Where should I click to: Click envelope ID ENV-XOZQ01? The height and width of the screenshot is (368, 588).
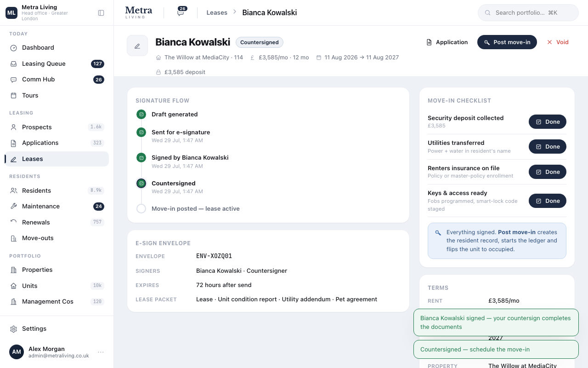point(214,256)
